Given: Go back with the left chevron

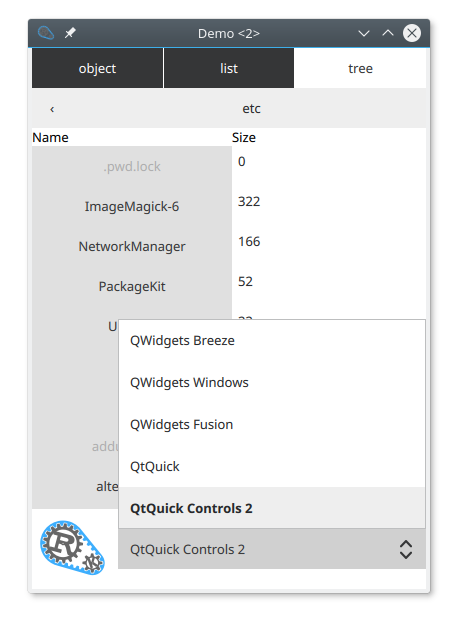Looking at the screenshot, I should [52, 109].
